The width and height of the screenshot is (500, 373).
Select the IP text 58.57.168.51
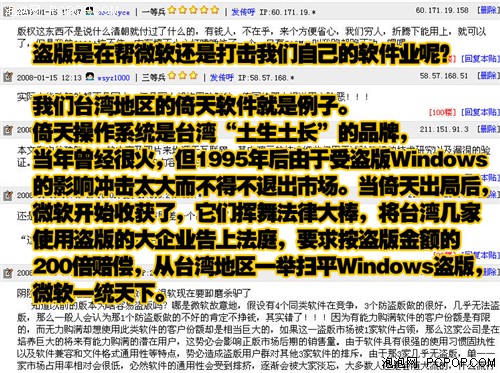pos(444,76)
